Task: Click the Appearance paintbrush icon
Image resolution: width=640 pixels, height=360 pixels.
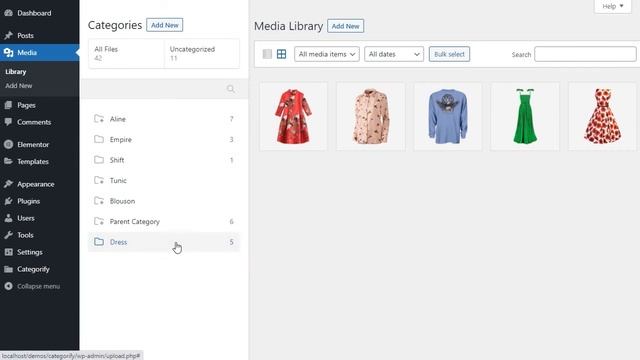Action: 8,184
